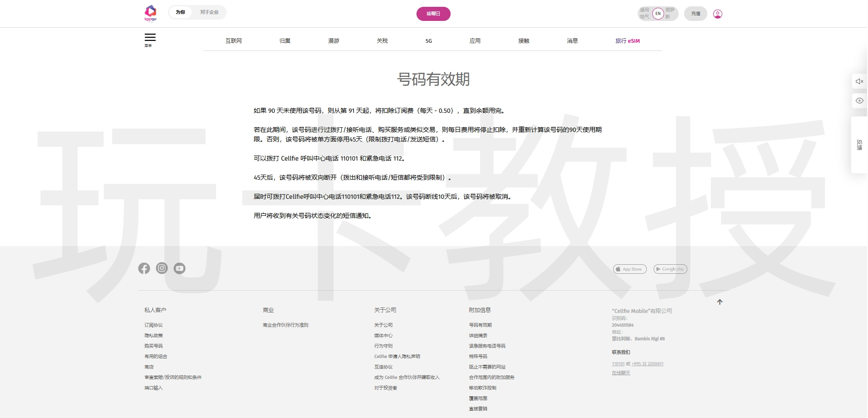Click the App Store download badge
Viewport: 868px width, 418px height.
click(629, 269)
